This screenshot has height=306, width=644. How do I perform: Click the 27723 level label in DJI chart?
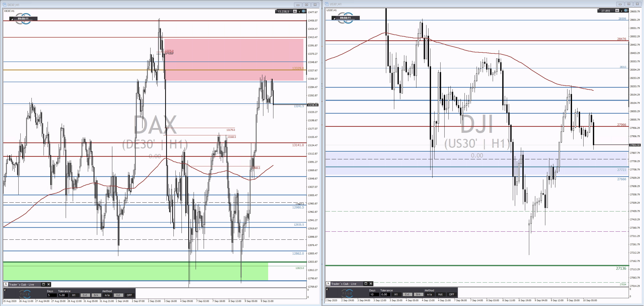pos(622,170)
